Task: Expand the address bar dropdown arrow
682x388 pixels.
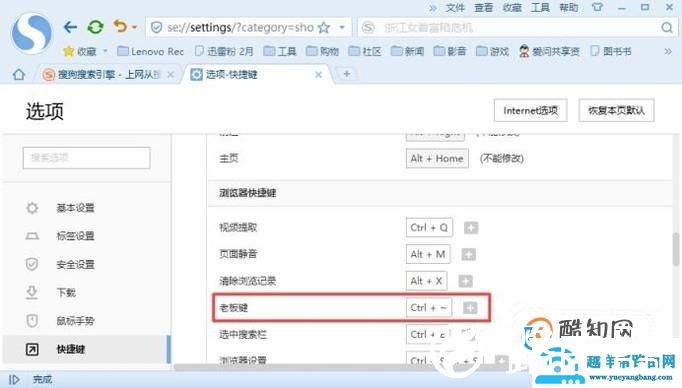Action: (x=342, y=28)
